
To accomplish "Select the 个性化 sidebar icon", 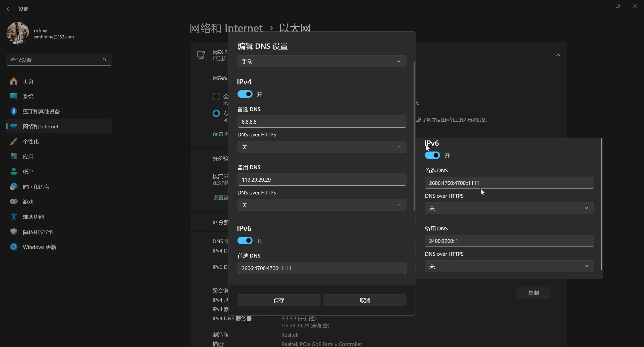I will coord(31,141).
